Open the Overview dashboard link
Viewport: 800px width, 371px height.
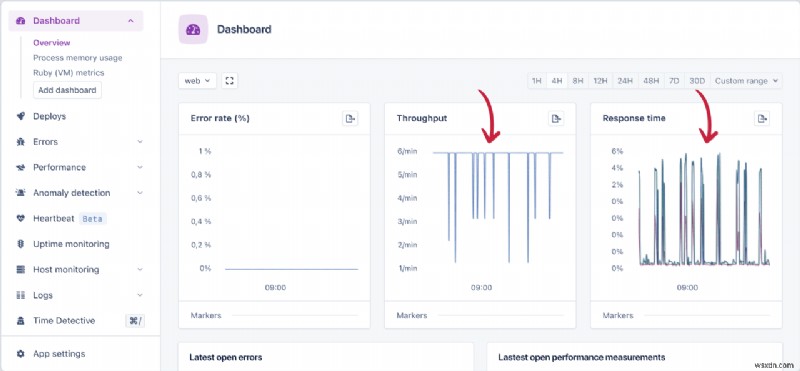(52, 43)
